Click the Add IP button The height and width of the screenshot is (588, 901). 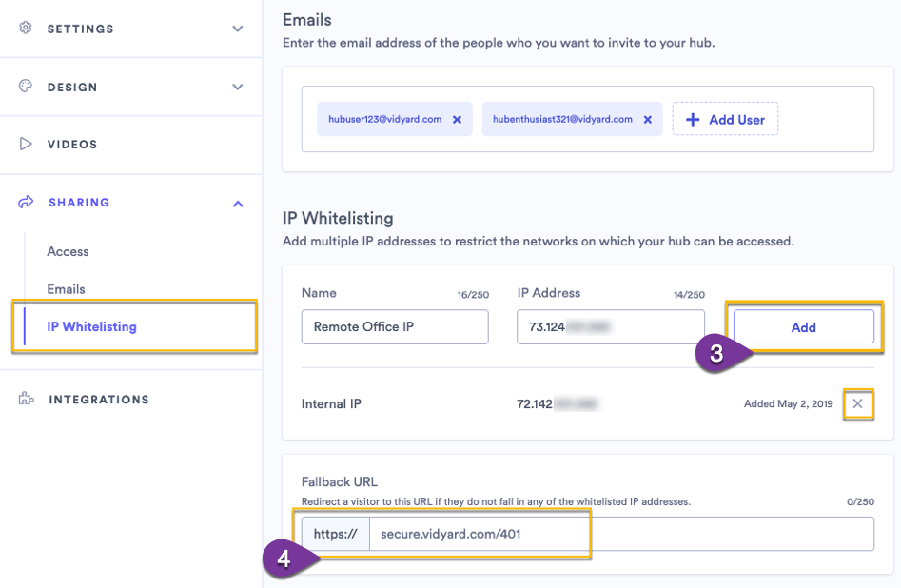click(803, 327)
